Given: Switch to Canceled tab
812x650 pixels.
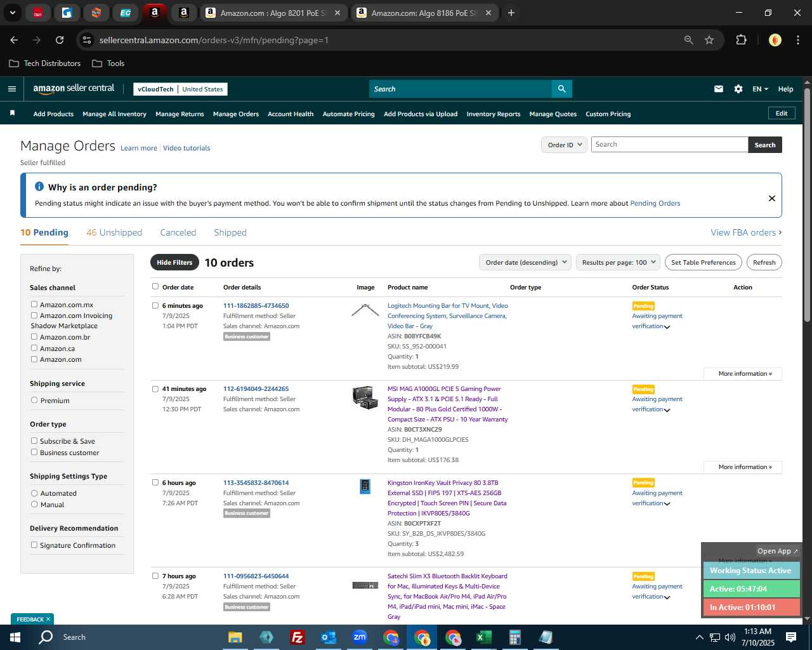Looking at the screenshot, I should pos(178,232).
